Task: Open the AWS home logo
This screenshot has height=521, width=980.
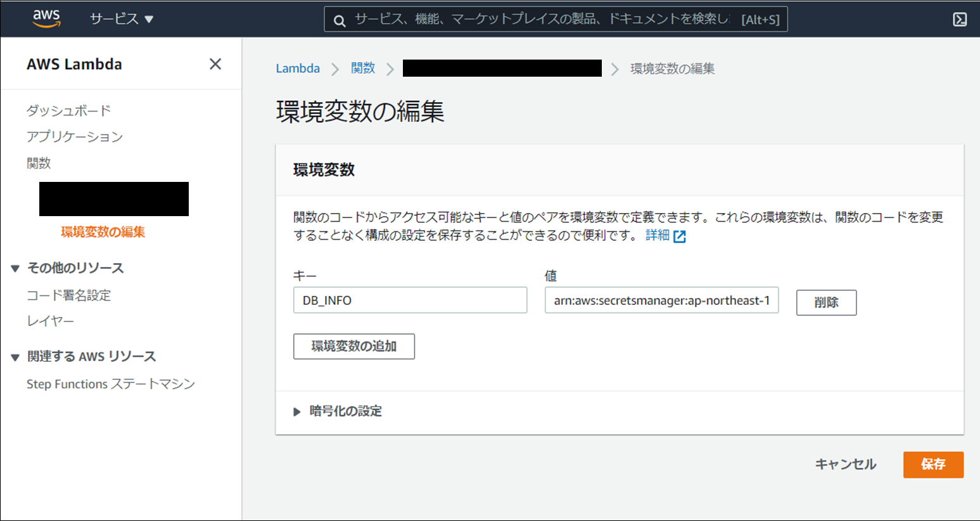Action: pos(46,19)
